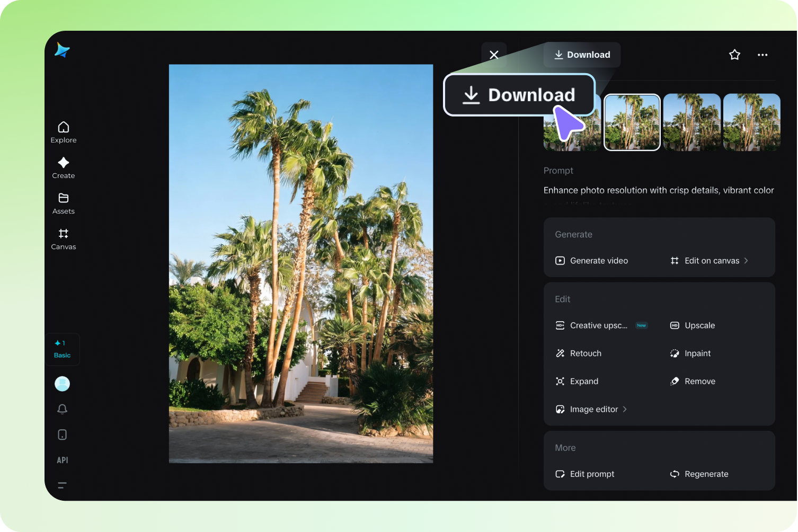Click the prompt text starting with "Enhance photo resolution"
Viewport: 798px width, 532px height.
[659, 190]
